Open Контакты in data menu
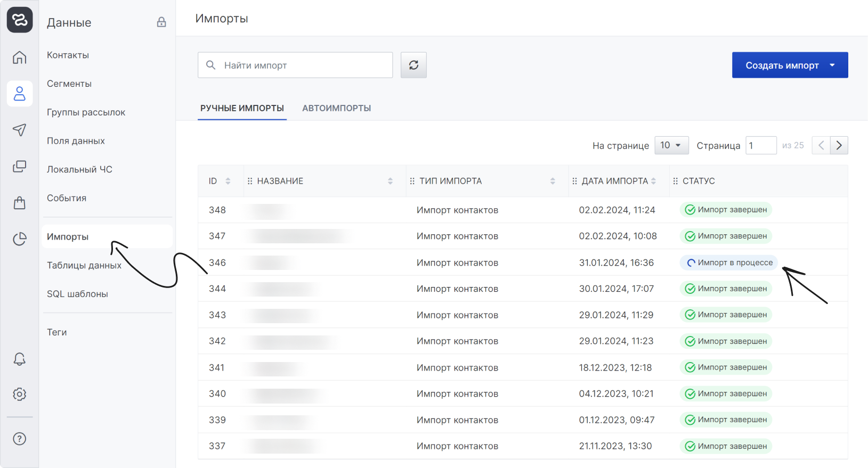The image size is (868, 468). 68,55
